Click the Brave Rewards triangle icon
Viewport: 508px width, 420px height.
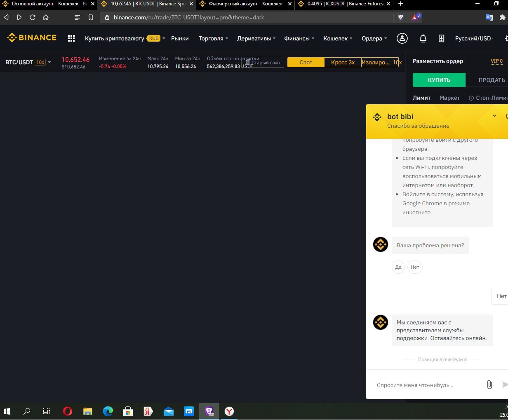[416, 17]
